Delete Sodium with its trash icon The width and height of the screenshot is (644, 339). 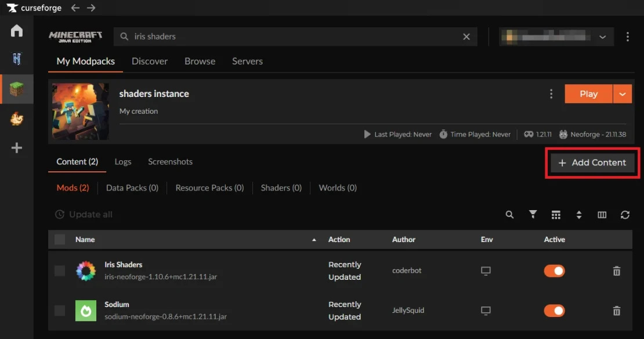coord(617,311)
